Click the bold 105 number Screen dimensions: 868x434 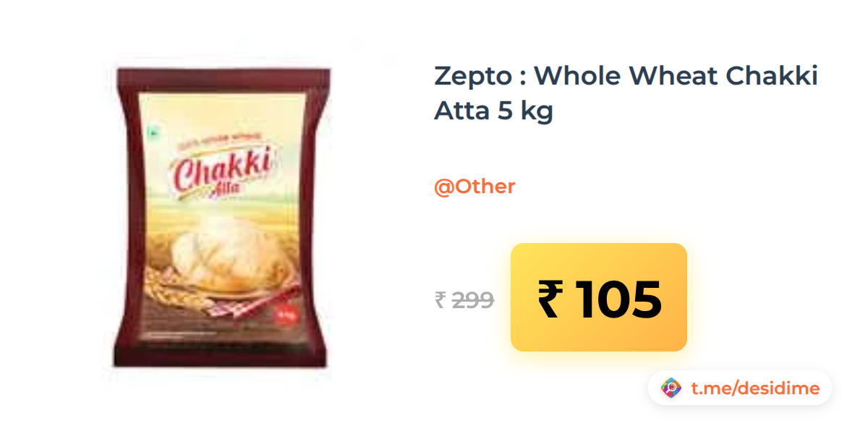click(x=619, y=299)
